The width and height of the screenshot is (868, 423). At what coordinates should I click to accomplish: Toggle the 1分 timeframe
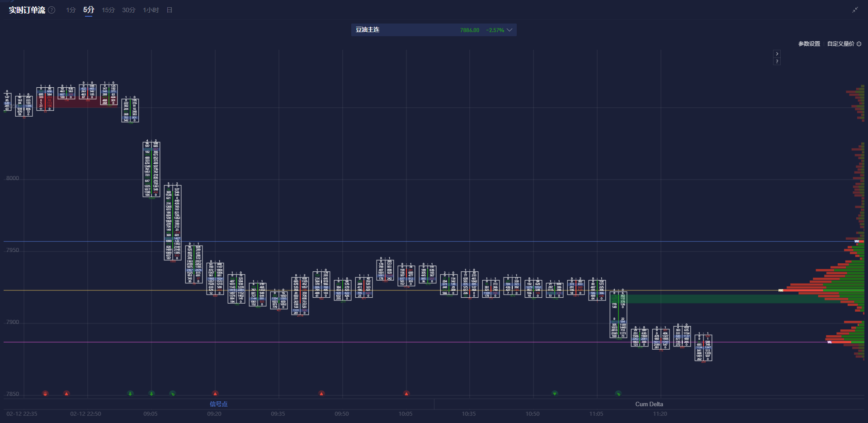click(71, 10)
